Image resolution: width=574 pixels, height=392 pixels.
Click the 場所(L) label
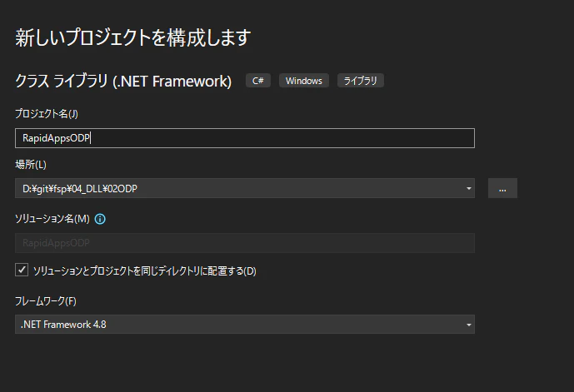[x=31, y=165]
